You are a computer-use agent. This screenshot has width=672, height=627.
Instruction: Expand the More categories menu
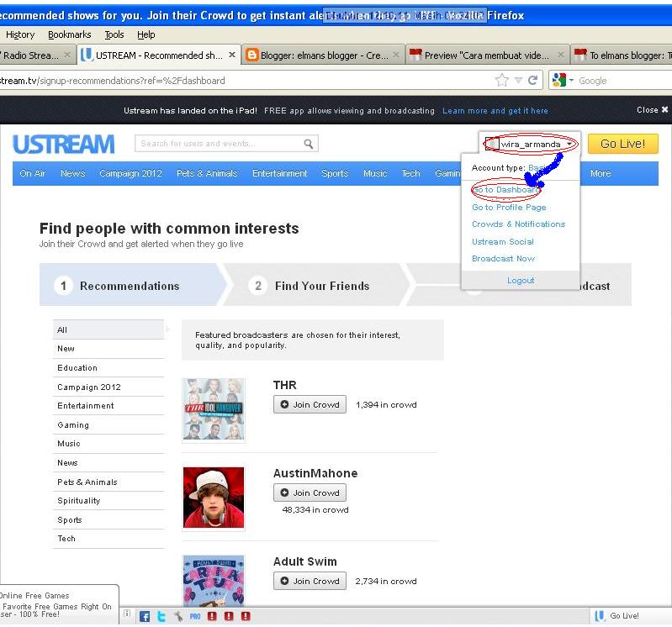[x=600, y=173]
